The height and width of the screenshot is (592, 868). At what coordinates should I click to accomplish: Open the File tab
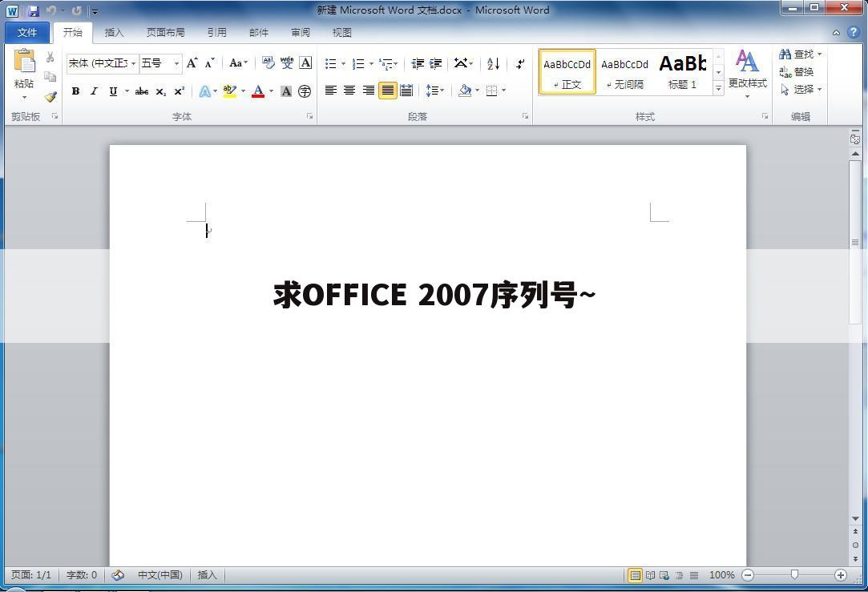pyautogui.click(x=26, y=33)
